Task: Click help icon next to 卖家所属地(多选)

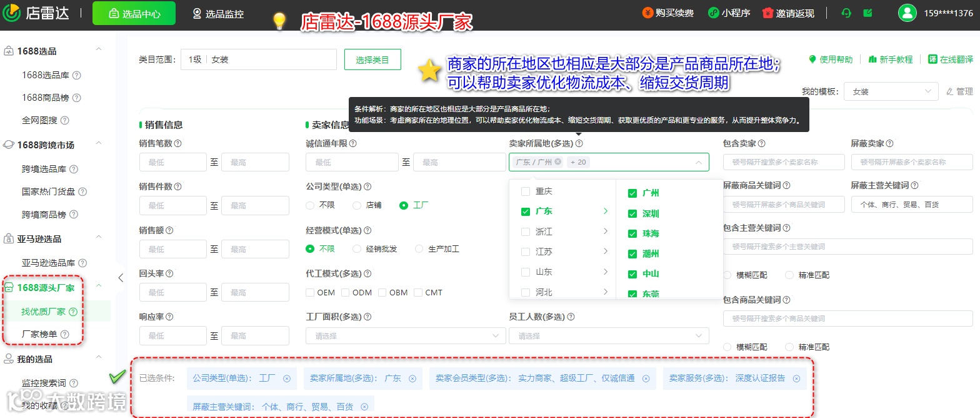Action: (x=579, y=143)
